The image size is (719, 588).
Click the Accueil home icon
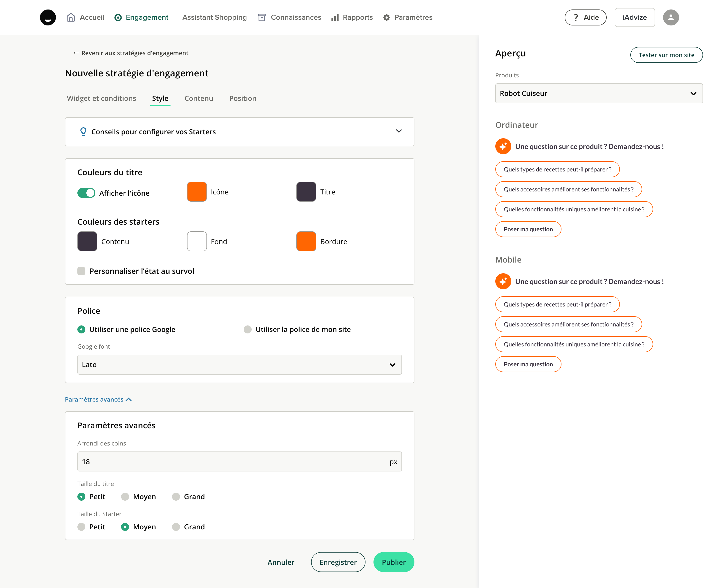[71, 17]
